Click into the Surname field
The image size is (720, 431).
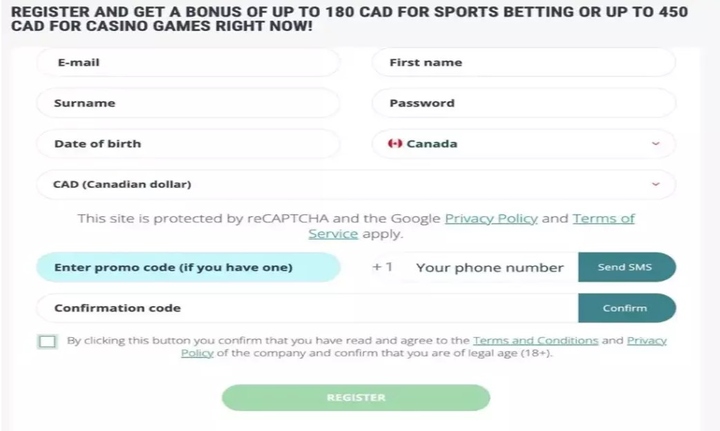click(188, 103)
